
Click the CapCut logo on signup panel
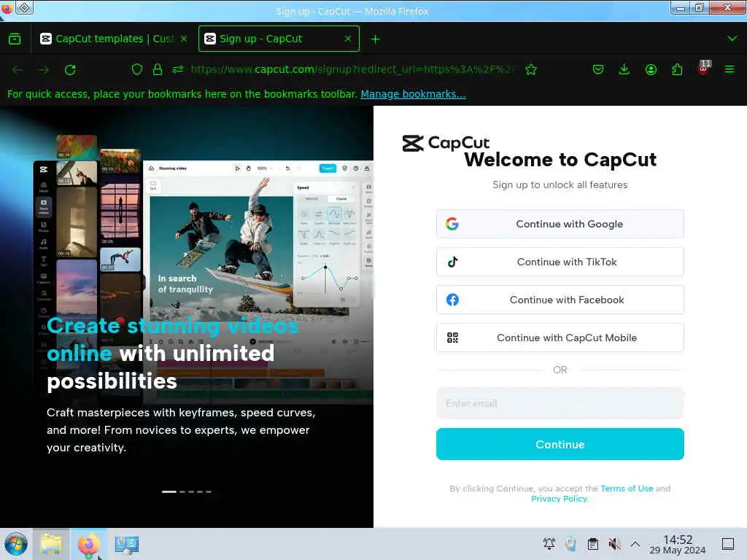point(446,143)
